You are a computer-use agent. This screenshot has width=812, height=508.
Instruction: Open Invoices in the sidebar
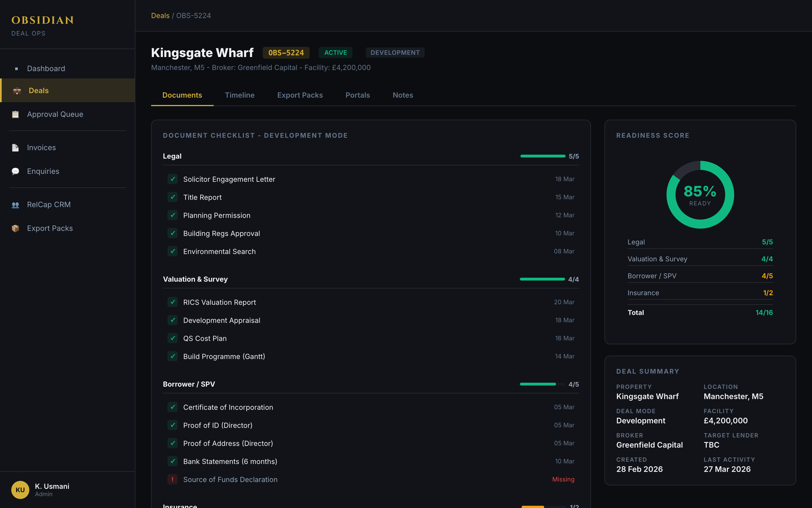(x=67, y=148)
